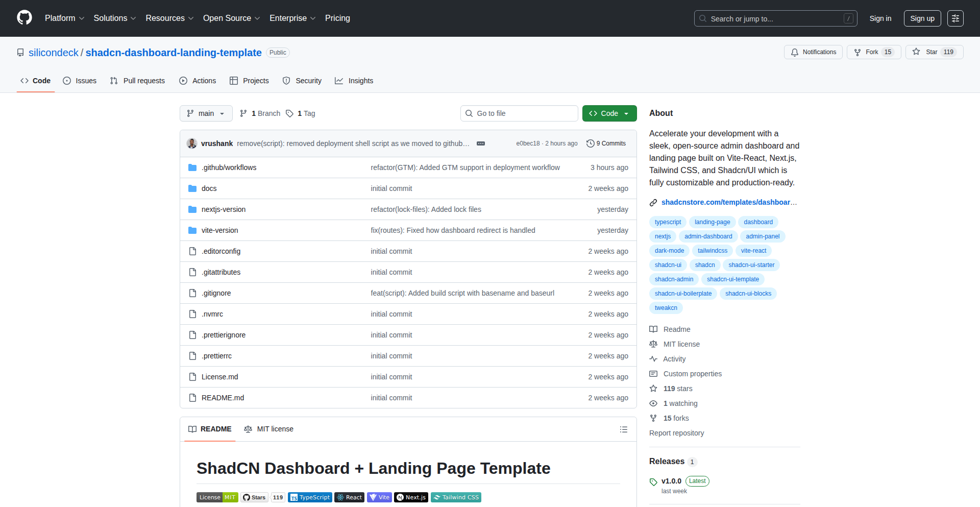This screenshot has width=980, height=507.
Task: Click the Notifications button
Action: point(813,52)
